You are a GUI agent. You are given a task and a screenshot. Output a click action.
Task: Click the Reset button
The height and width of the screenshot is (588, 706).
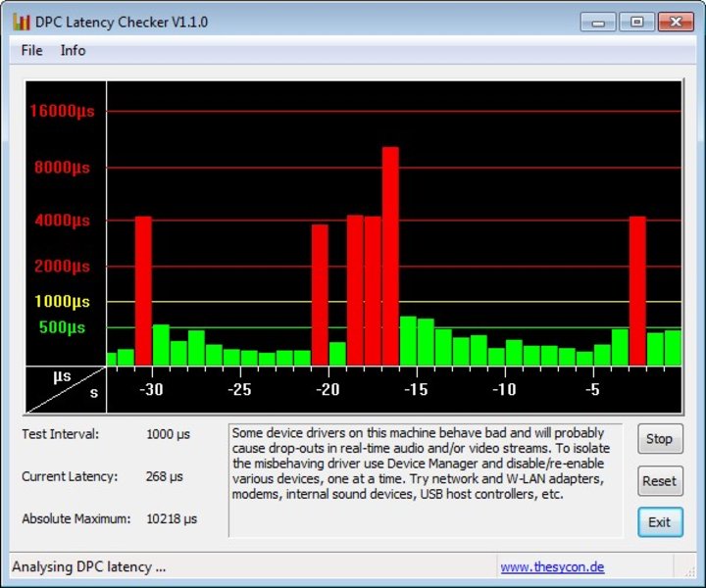tap(660, 481)
